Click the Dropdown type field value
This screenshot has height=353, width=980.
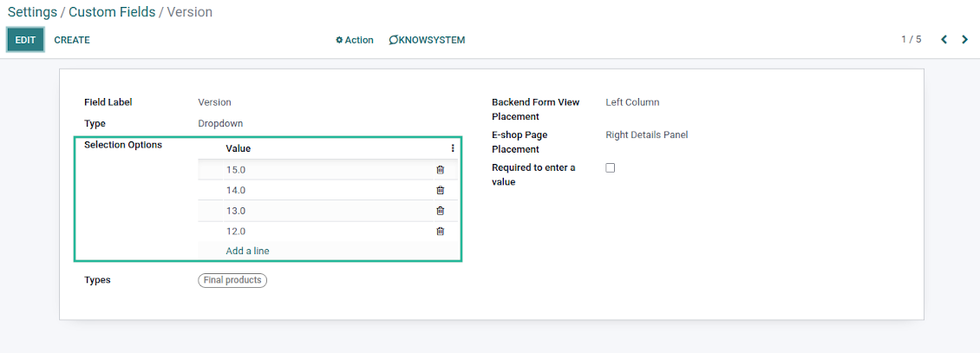point(220,123)
